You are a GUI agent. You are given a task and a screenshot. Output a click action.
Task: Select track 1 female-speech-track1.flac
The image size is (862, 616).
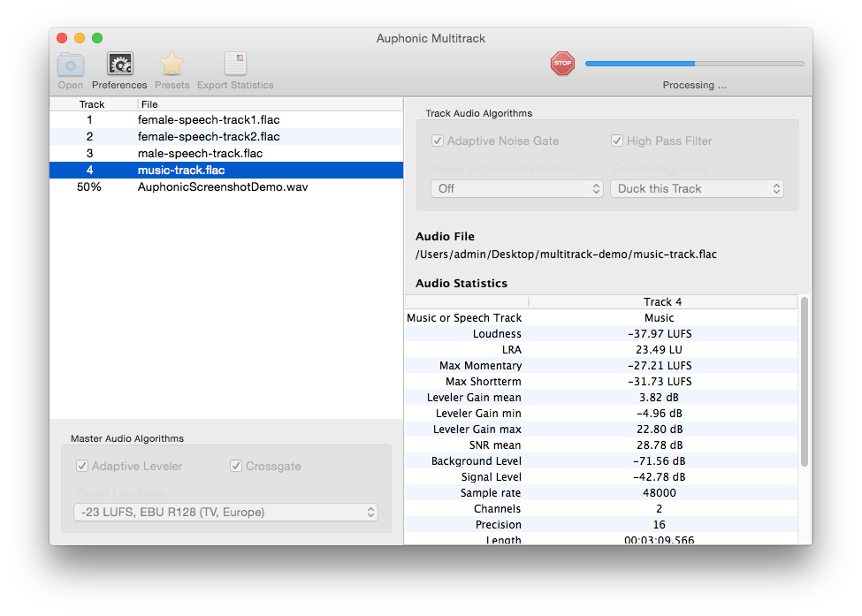click(226, 120)
